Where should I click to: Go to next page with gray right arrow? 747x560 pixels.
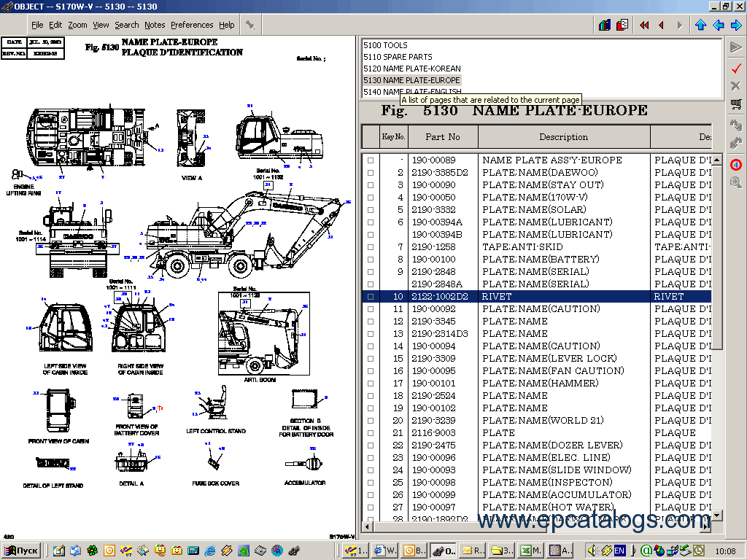coord(680,26)
